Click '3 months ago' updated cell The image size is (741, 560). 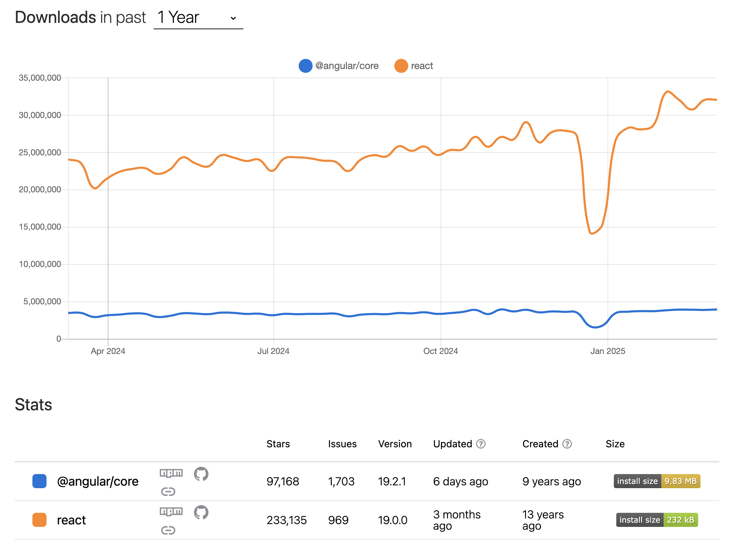(457, 520)
